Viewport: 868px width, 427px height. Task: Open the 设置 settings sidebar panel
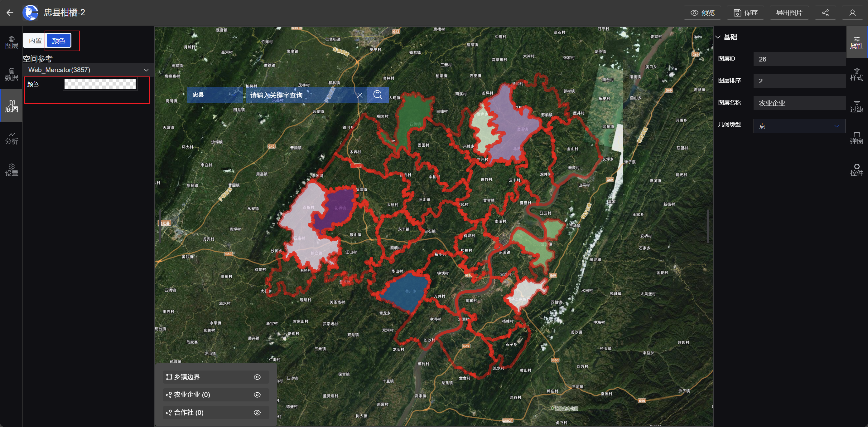12,170
